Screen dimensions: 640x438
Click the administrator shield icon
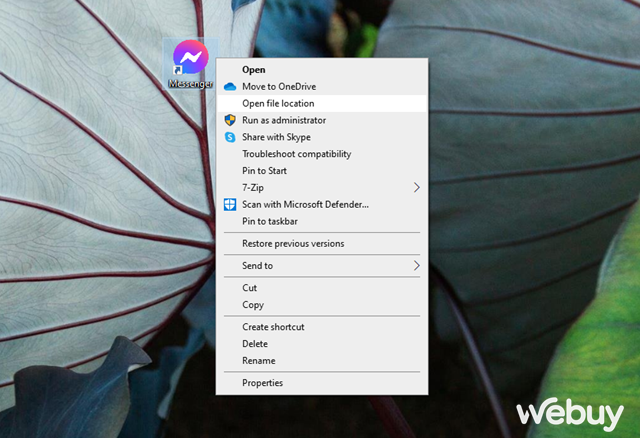[229, 120]
